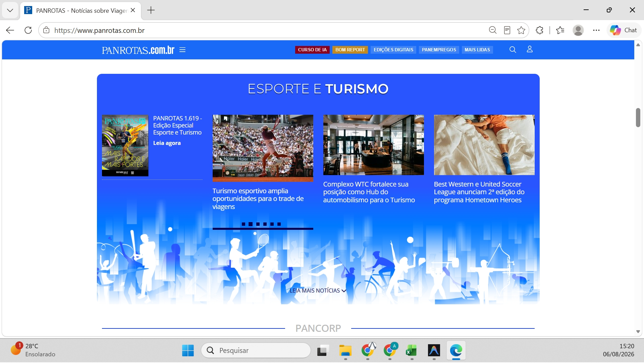644x363 pixels.
Task: Open the Favorites list icon
Action: point(560,30)
